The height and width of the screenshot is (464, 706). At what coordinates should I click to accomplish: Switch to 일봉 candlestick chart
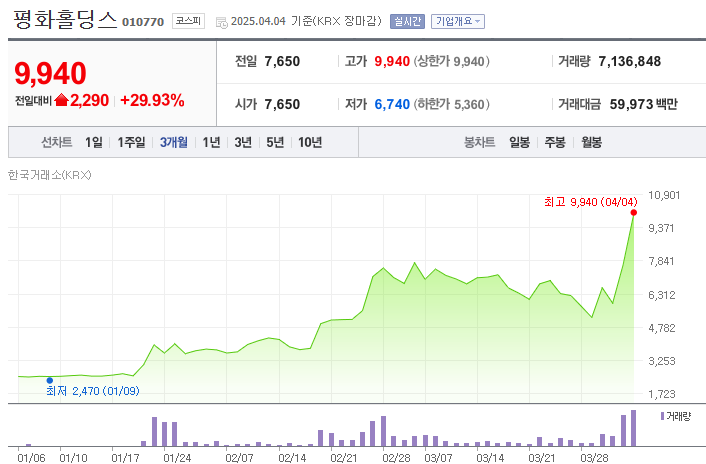[x=519, y=142]
